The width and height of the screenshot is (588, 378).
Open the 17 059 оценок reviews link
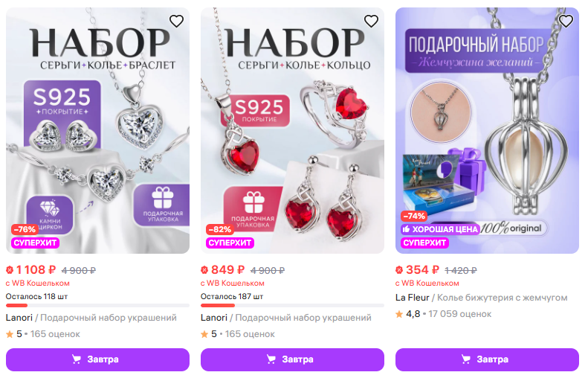click(x=459, y=314)
